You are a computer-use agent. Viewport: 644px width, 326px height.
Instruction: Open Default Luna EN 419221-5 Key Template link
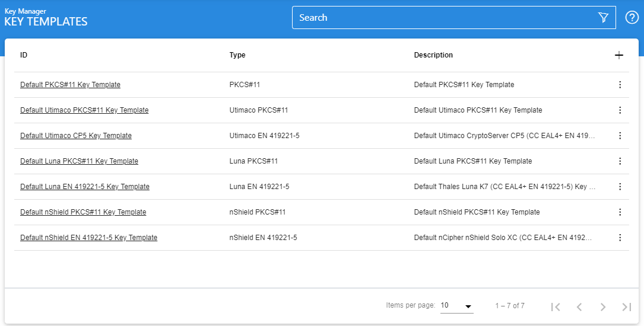pos(85,187)
